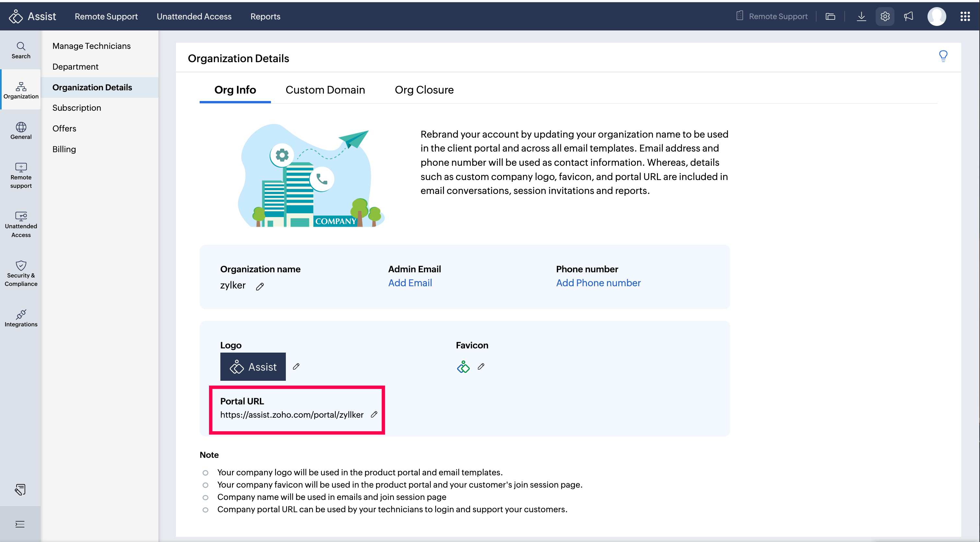Click the pencil icon next to zylker
This screenshot has width=980, height=542.
260,287
